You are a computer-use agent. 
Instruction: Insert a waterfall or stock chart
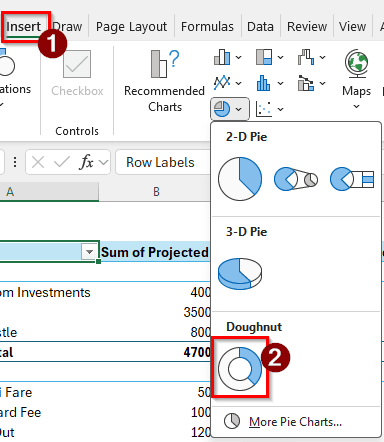pyautogui.click(x=306, y=57)
